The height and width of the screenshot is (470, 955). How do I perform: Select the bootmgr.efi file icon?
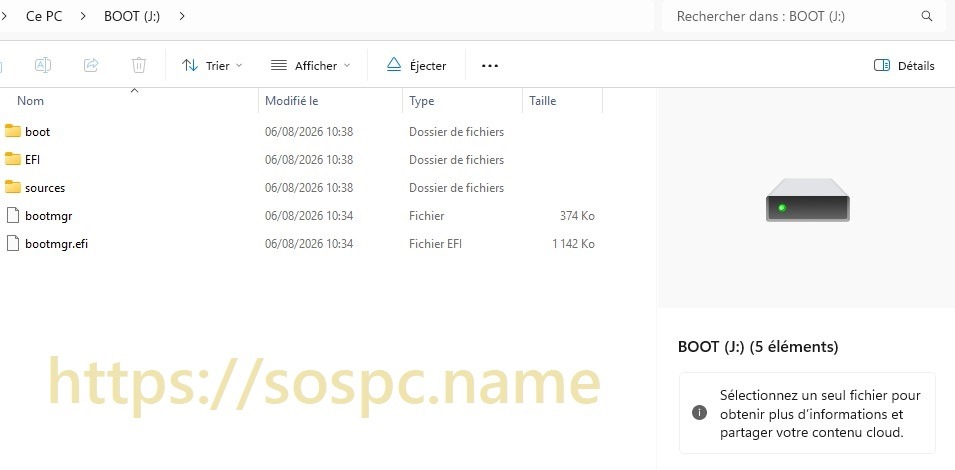click(x=13, y=244)
